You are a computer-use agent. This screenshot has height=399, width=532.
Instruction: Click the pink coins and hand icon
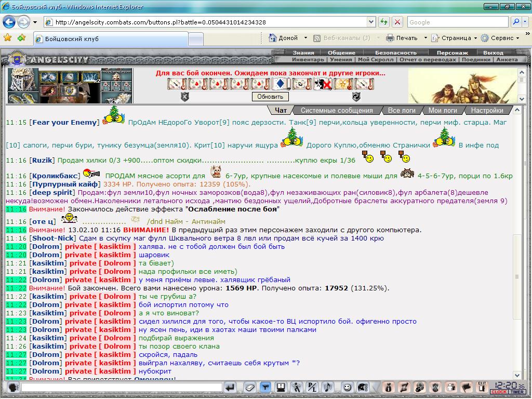click(420, 387)
